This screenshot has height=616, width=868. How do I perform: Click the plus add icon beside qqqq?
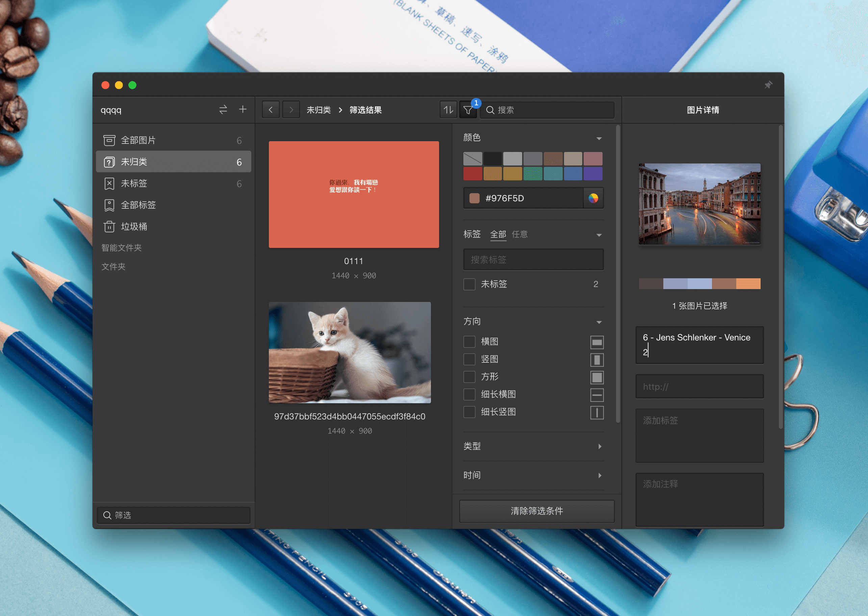click(x=243, y=109)
